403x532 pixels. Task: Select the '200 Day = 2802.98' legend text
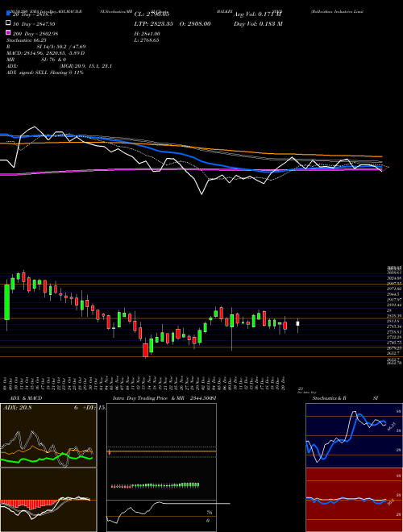[x=35, y=33]
